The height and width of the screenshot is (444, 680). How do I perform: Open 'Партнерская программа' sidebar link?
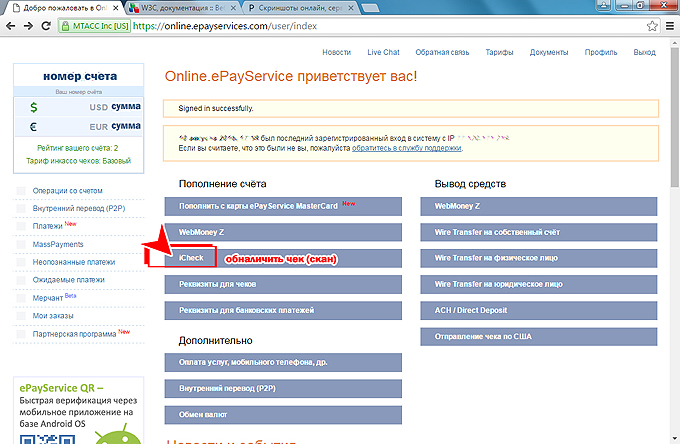[75, 334]
